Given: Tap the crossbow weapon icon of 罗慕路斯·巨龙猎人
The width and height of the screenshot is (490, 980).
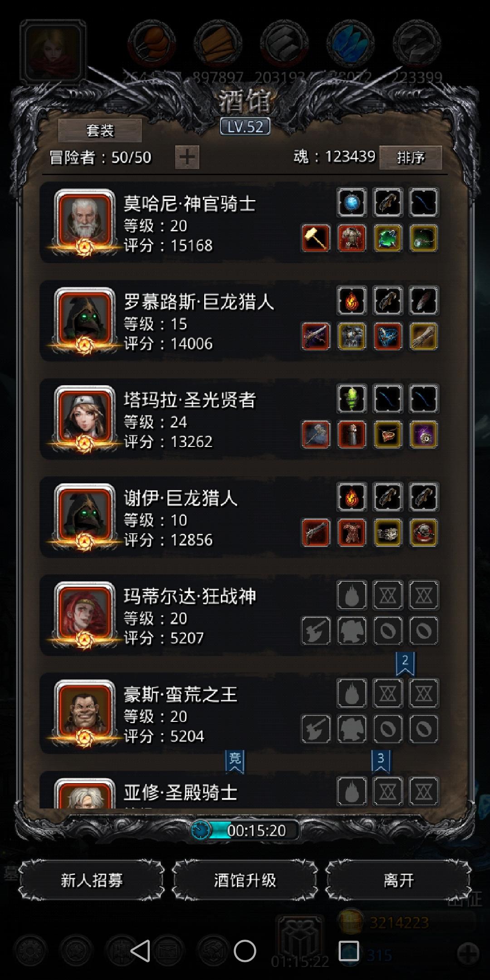Looking at the screenshot, I should point(316,336).
